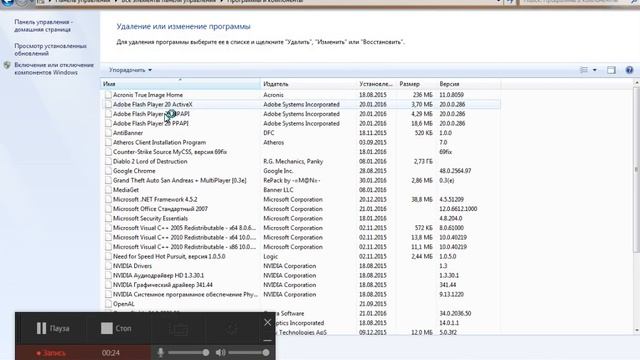Click the icon beside MediaGet entry
The width and height of the screenshot is (640, 360).
click(x=108, y=190)
